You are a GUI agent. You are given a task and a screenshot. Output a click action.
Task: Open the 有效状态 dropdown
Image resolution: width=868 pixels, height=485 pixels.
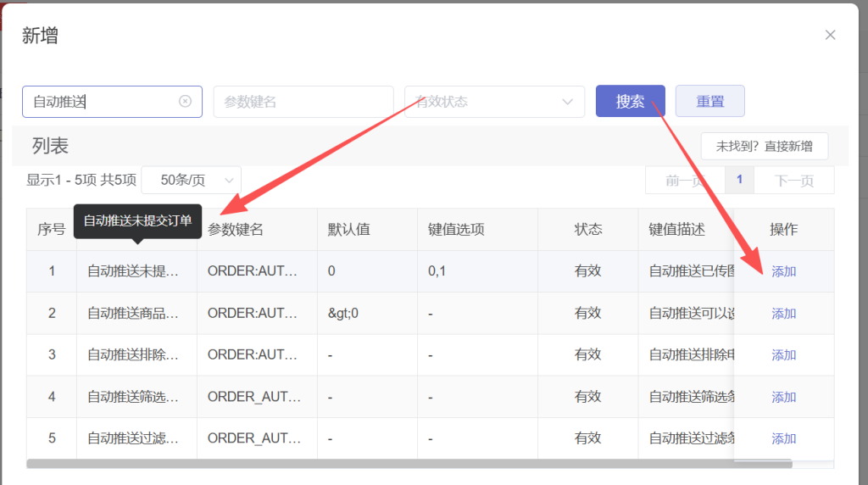[x=494, y=102]
